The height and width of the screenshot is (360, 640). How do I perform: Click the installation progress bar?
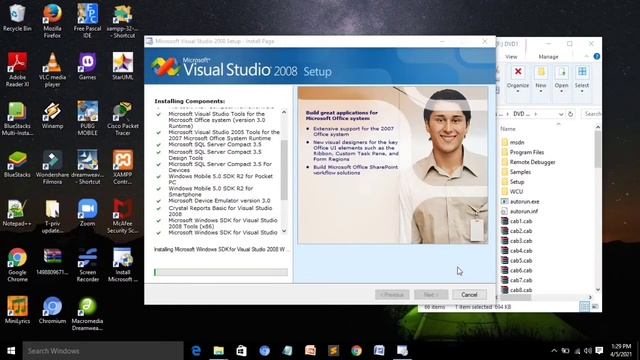tap(221, 272)
